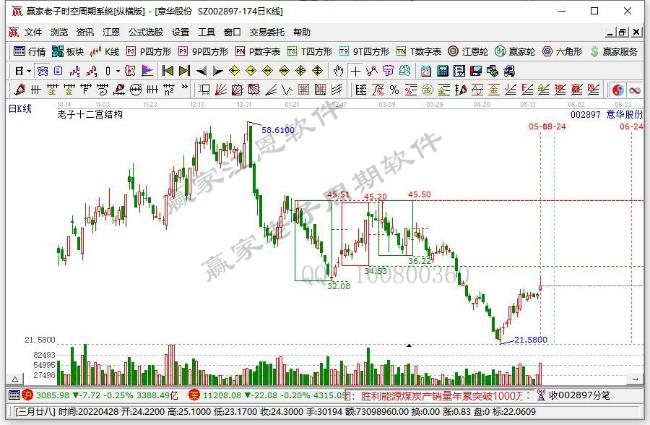Screen dimensions: 650x425
Task: Switch to the K线 chart view
Action: (x=105, y=51)
